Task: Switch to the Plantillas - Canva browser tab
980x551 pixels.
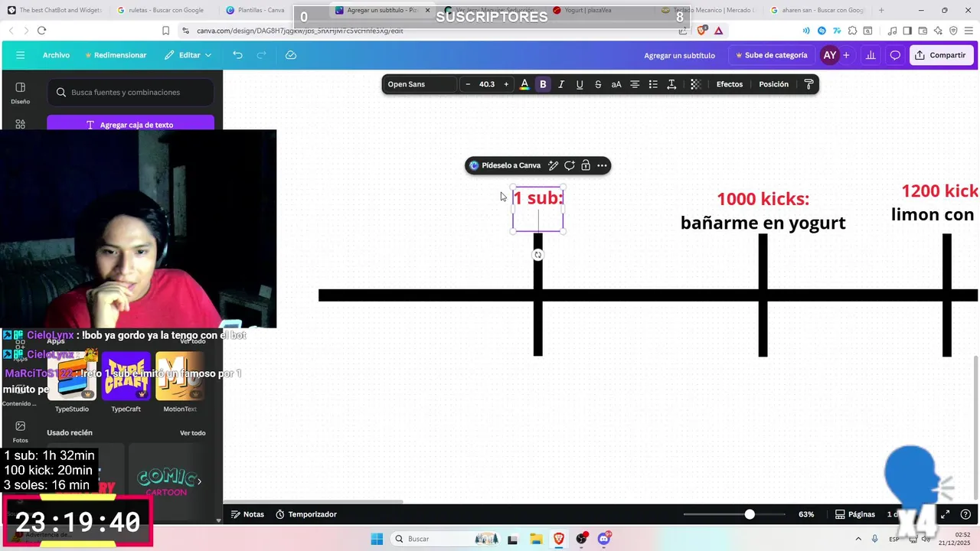Action: [260, 11]
